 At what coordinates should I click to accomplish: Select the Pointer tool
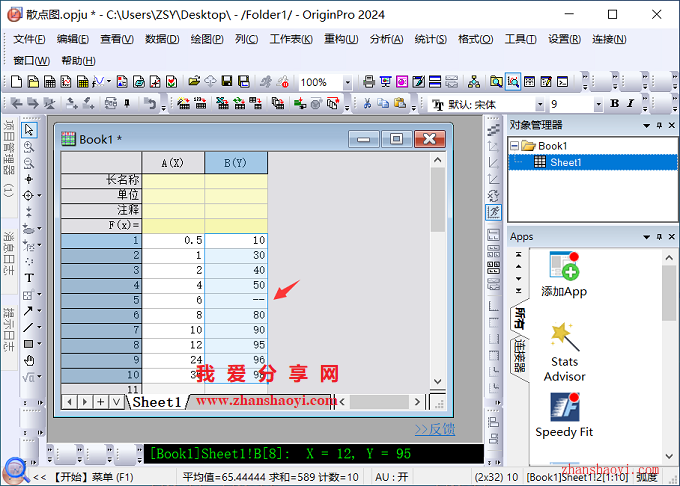click(29, 130)
